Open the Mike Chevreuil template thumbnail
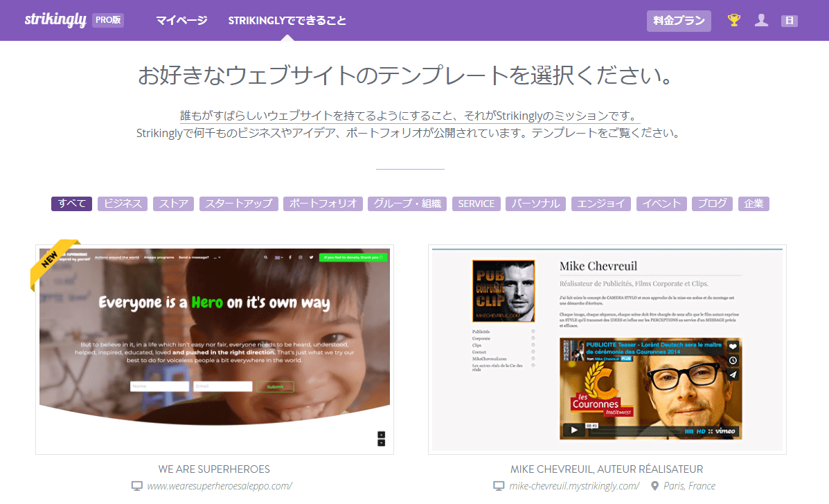 coord(607,349)
